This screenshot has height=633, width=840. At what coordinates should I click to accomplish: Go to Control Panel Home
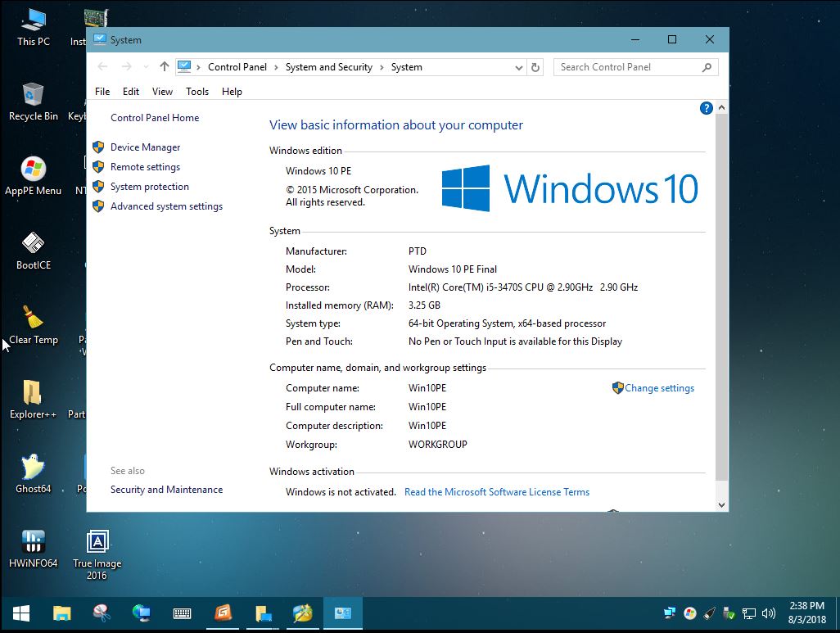tap(155, 118)
